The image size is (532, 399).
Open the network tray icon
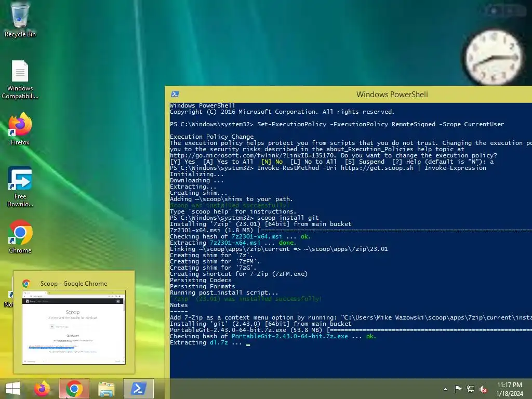coord(471,389)
